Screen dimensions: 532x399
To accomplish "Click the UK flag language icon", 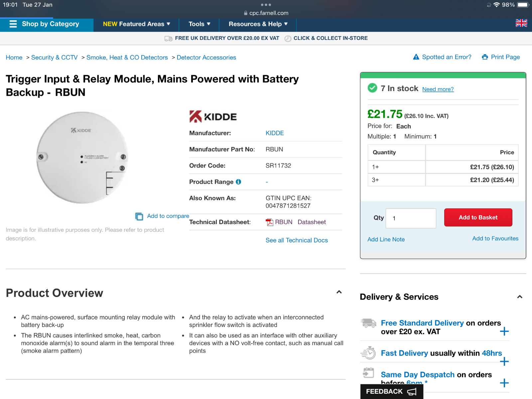I will (x=521, y=23).
